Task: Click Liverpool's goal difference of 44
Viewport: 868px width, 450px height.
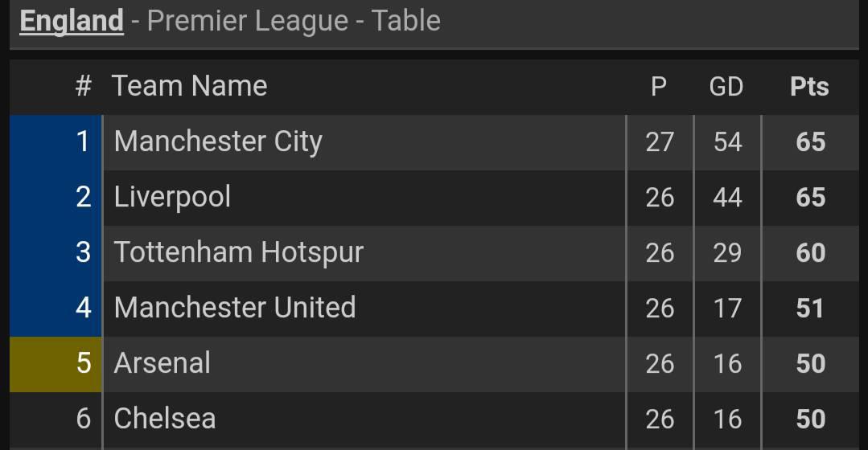Action: coord(726,198)
